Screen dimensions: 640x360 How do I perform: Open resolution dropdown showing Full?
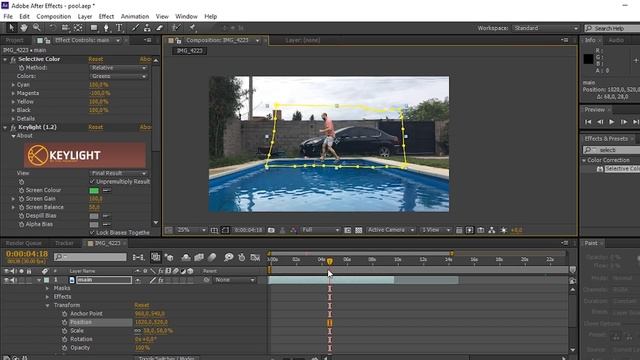[x=320, y=230]
